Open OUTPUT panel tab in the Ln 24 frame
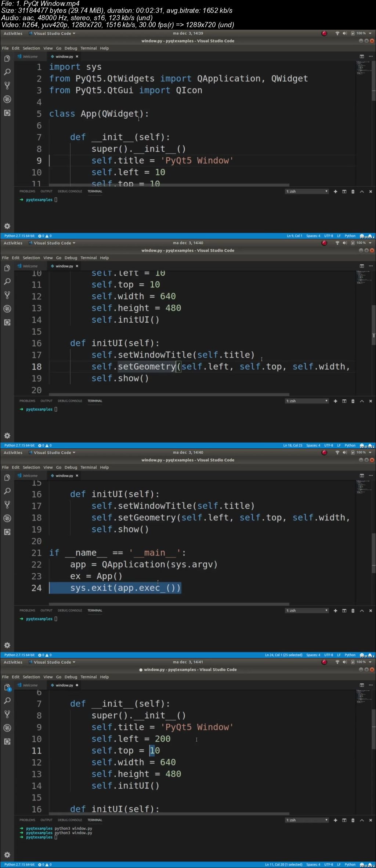Viewport: 376px width, 868px height. pyautogui.click(x=46, y=611)
